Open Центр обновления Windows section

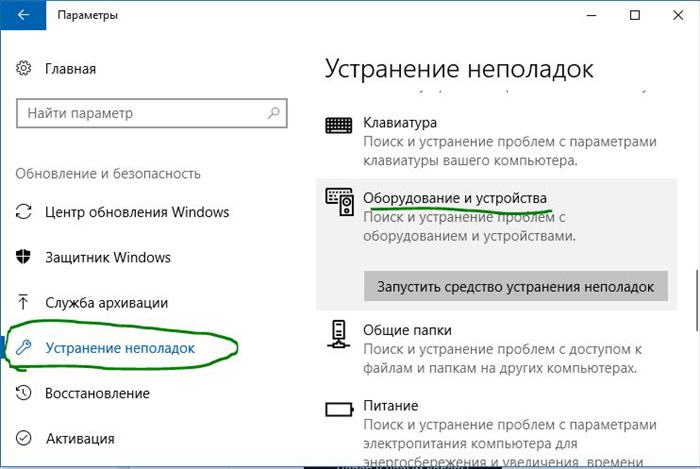[x=137, y=212]
